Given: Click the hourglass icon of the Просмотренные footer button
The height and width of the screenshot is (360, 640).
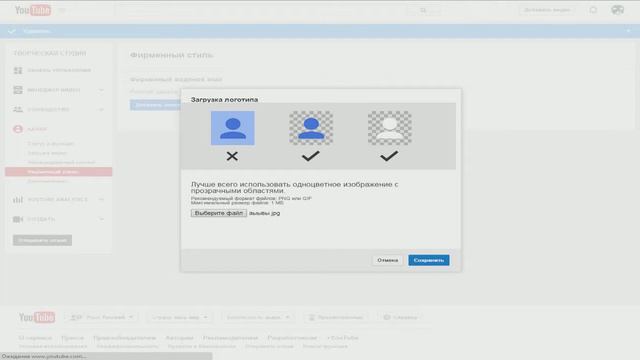Looking at the screenshot, I should 312,318.
